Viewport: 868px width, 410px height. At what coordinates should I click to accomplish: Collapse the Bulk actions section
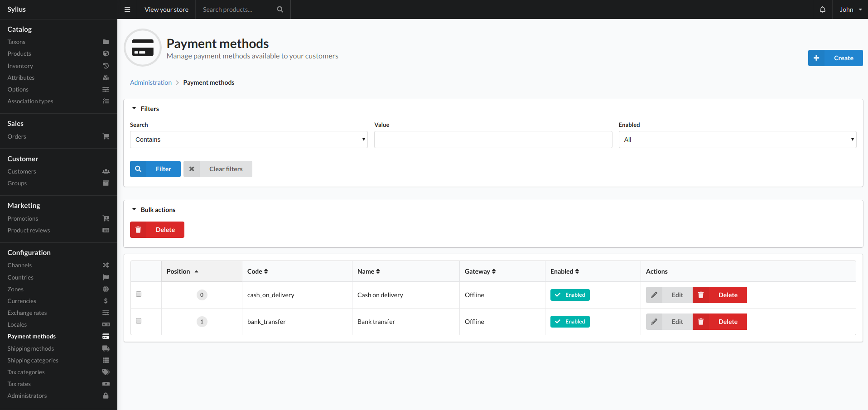pyautogui.click(x=154, y=210)
